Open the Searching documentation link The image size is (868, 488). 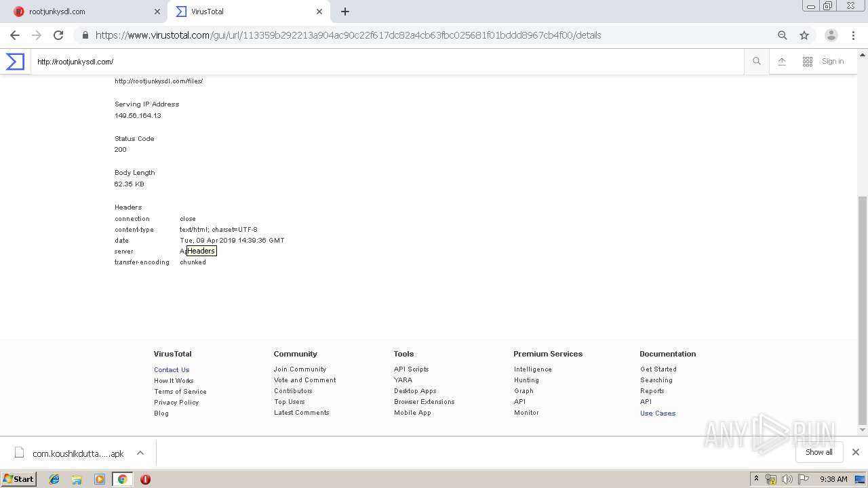click(656, 380)
